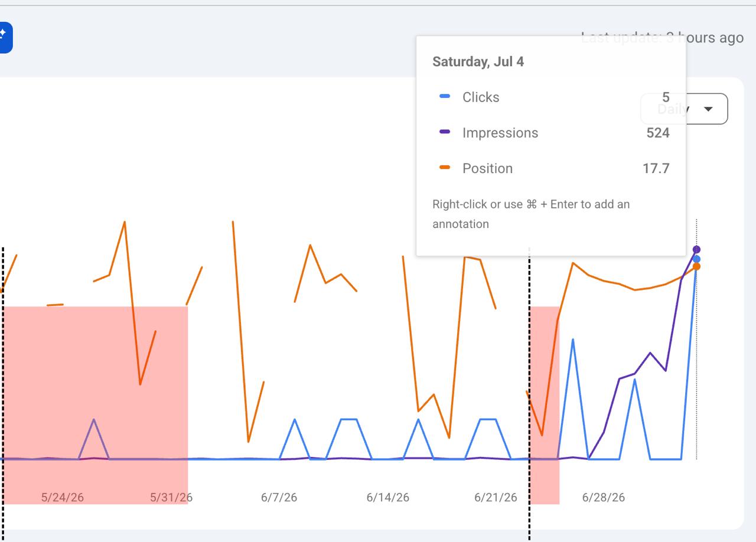756x542 pixels.
Task: Click the Last update timestamp text
Action: pyautogui.click(x=662, y=38)
